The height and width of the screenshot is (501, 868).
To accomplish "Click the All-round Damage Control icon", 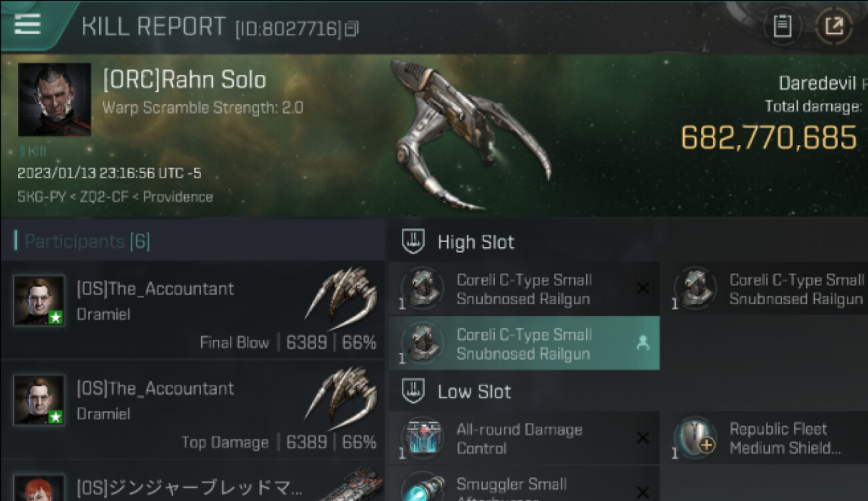I will 422,438.
